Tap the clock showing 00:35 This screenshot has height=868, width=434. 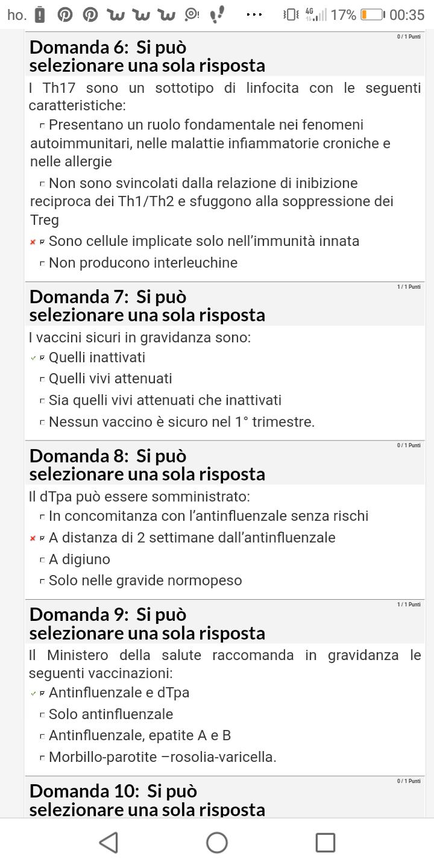pos(407,15)
